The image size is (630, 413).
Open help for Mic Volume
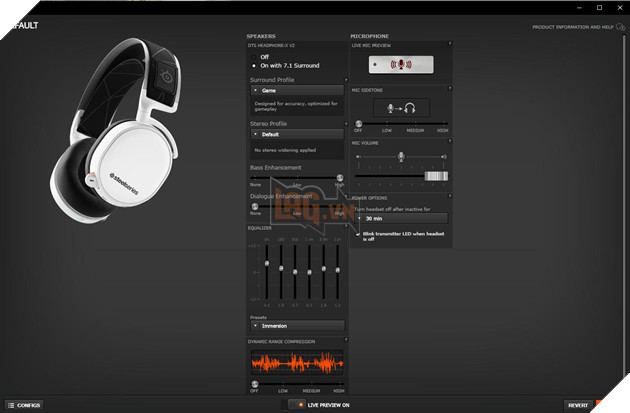[450, 141]
